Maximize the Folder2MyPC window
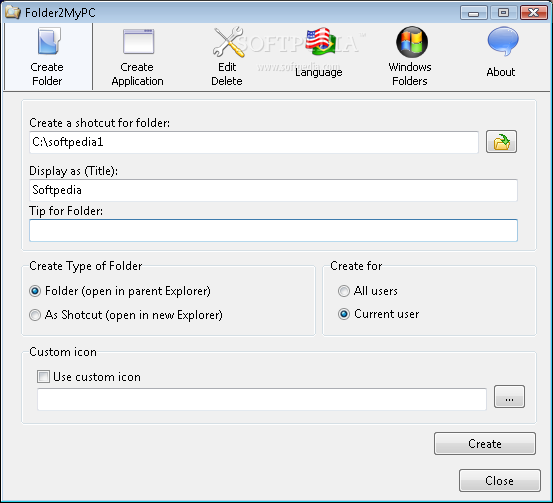 tap(503, 13)
